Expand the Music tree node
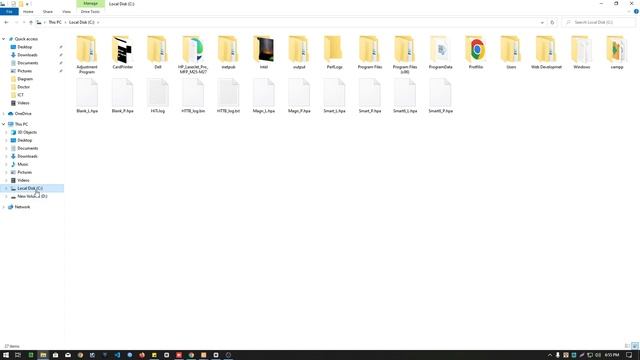 coord(7,164)
